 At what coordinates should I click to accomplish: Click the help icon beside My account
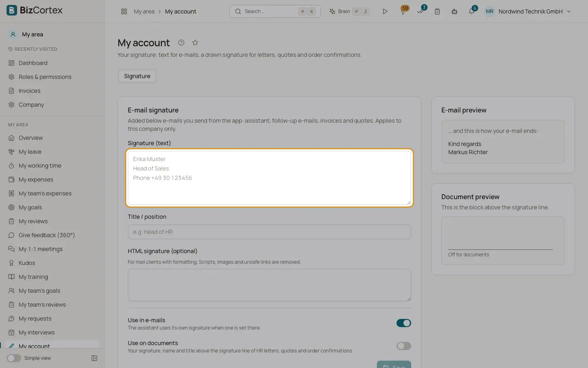(x=181, y=43)
